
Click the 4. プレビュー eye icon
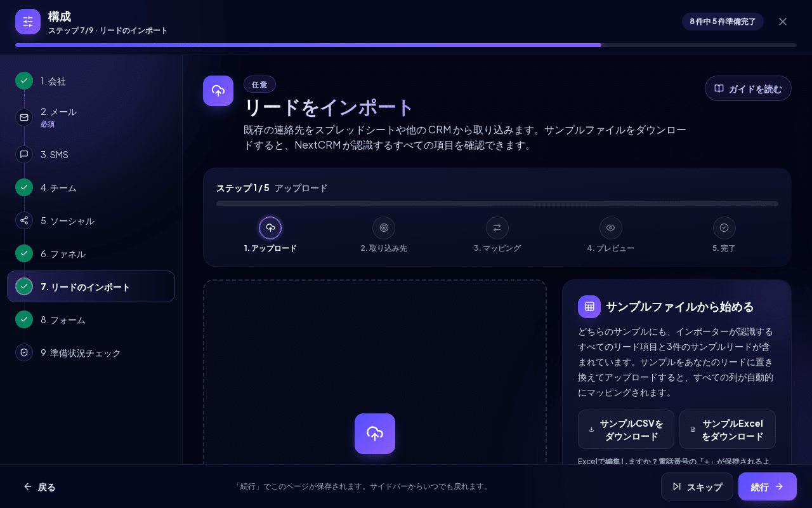coord(611,228)
